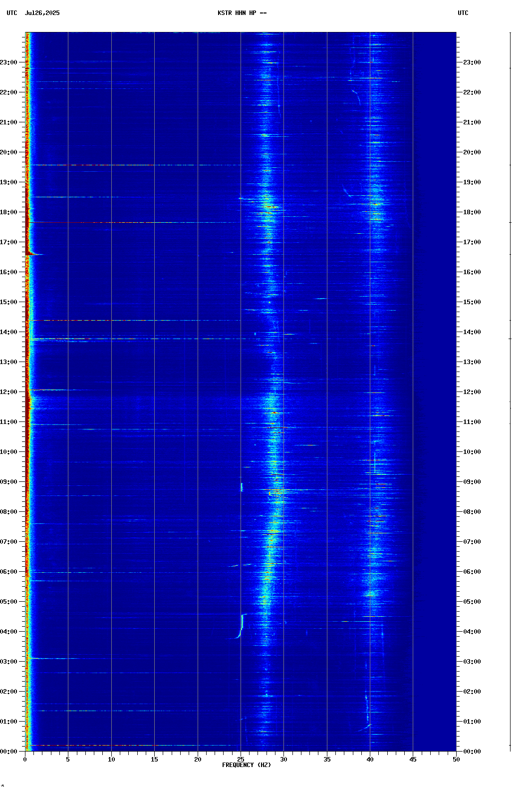Choose '16:00' on the right time axis
Image resolution: width=532 pixels, height=791 pixels.
472,272
